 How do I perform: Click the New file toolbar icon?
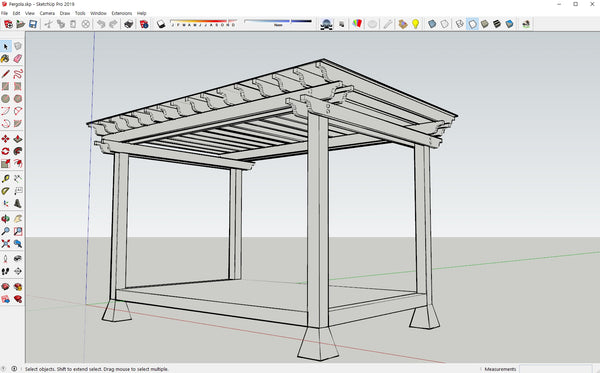click(x=8, y=24)
